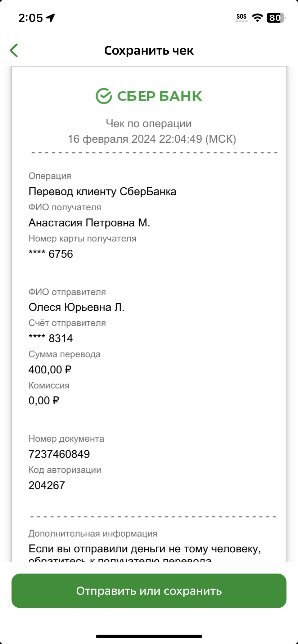The width and height of the screenshot is (298, 644).
Task: Tap the location arrow in status bar
Action: pos(51,18)
